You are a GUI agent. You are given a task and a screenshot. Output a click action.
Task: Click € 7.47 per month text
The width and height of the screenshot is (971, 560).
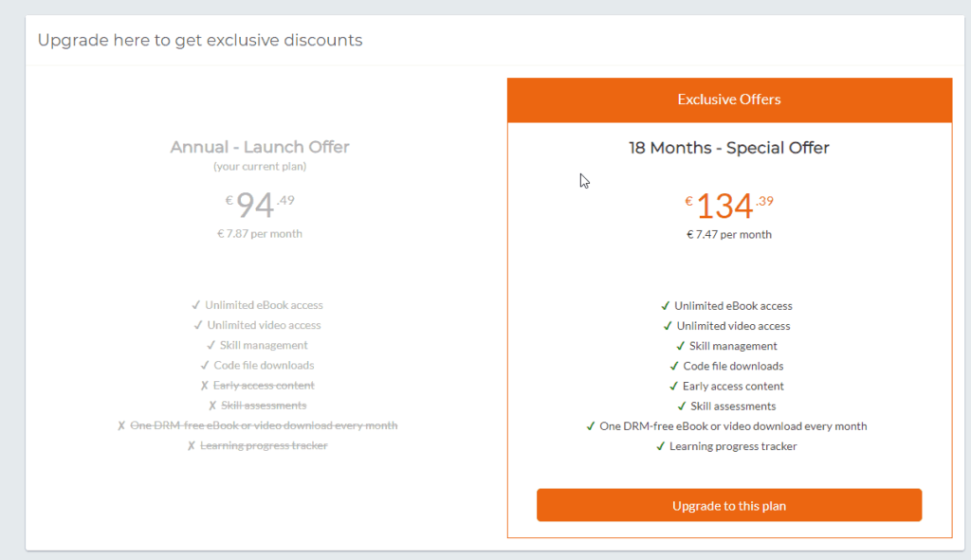pos(728,234)
